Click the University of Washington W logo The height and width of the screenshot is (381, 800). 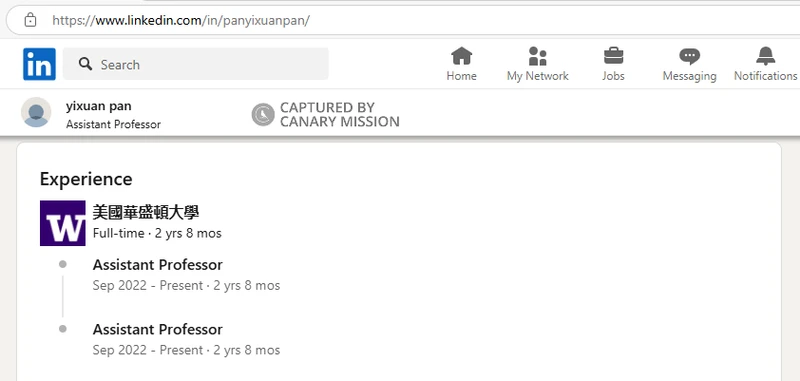(x=63, y=223)
